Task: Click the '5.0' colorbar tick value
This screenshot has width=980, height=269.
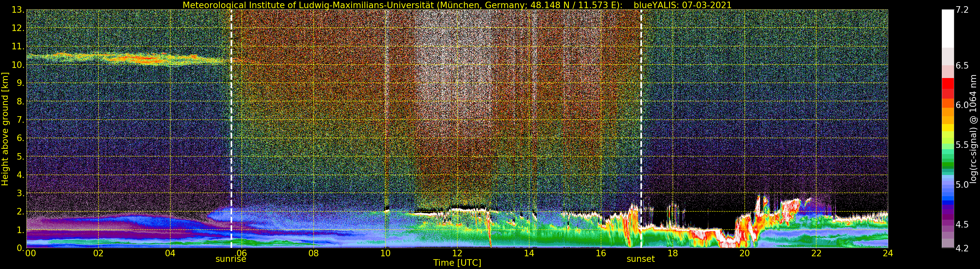Action: pos(962,184)
